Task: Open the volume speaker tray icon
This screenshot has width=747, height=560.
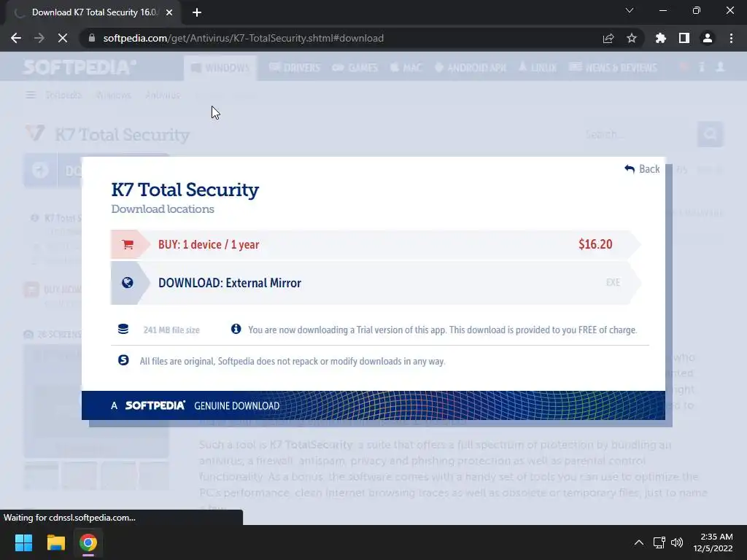Action: 676,542
